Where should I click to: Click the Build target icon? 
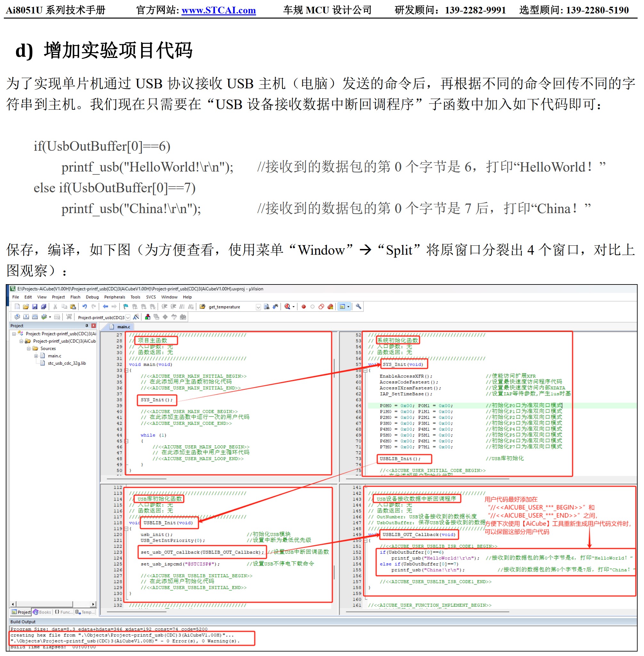26,317
